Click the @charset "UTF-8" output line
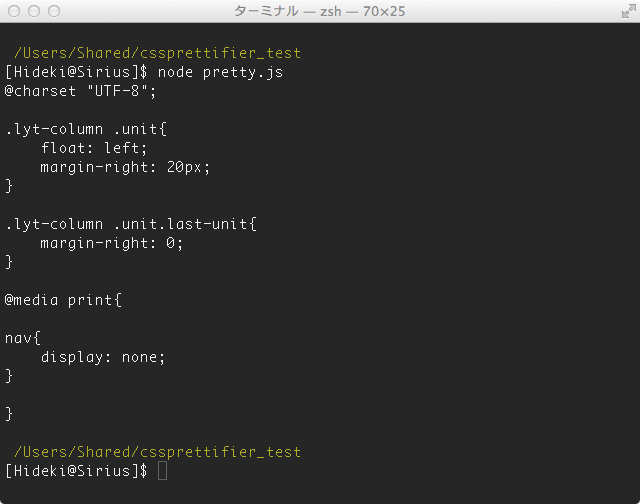 coord(80,91)
